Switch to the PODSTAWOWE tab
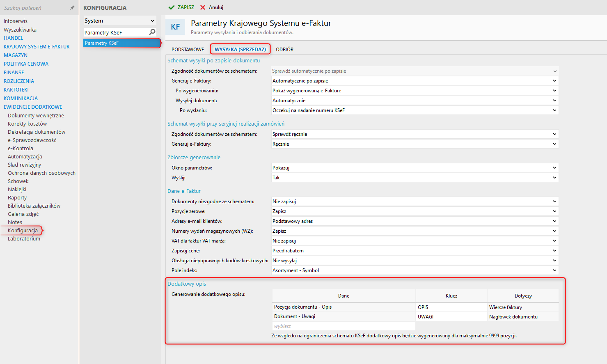Image resolution: width=607 pixels, height=364 pixels. tap(188, 50)
